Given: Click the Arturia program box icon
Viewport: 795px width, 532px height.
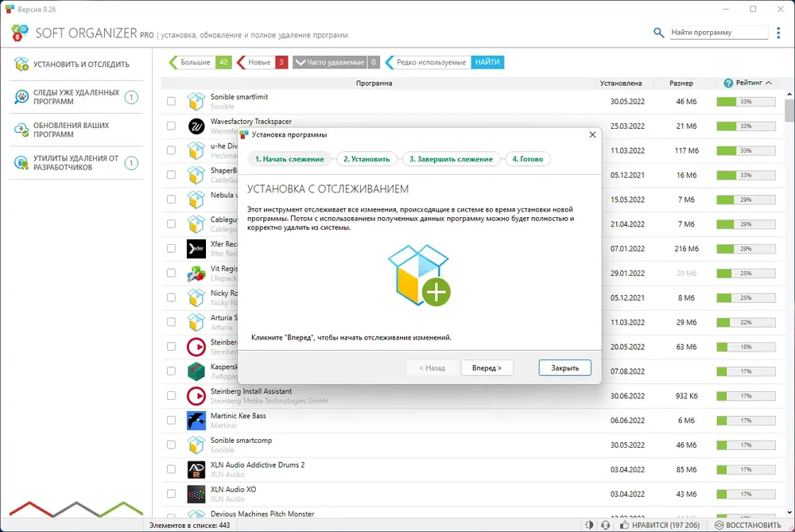Looking at the screenshot, I should click(196, 322).
